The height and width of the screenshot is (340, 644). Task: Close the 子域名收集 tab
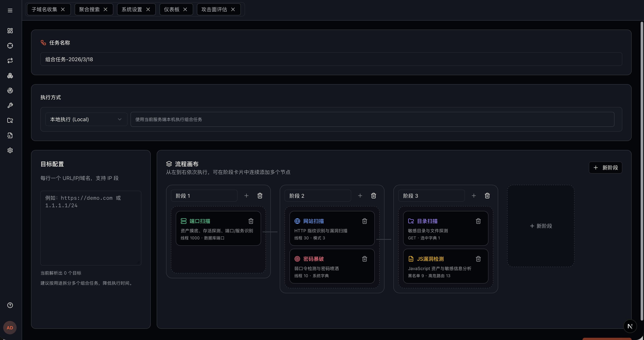(63, 9)
